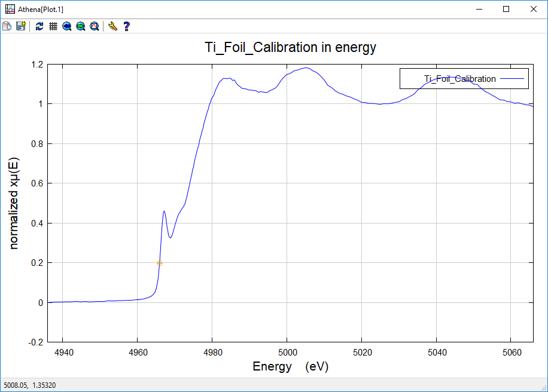548x392 pixels.
Task: Click the Athena app icon in title bar
Action: click(10, 9)
